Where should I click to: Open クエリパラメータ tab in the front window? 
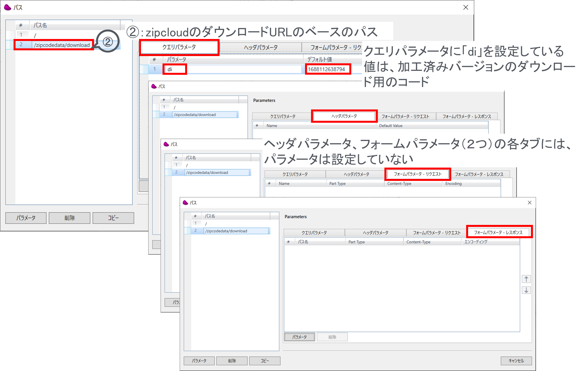[x=314, y=232]
